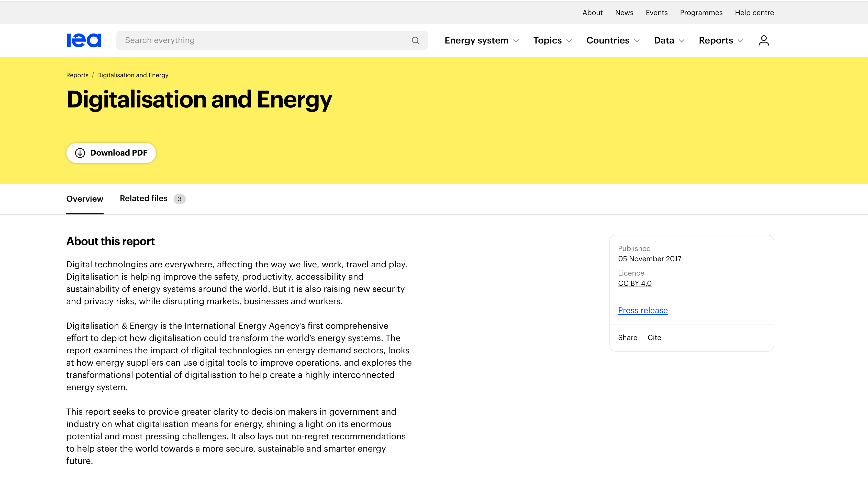Click the Cite button
Image resolution: width=868 pixels, height=480 pixels.
[x=654, y=337]
